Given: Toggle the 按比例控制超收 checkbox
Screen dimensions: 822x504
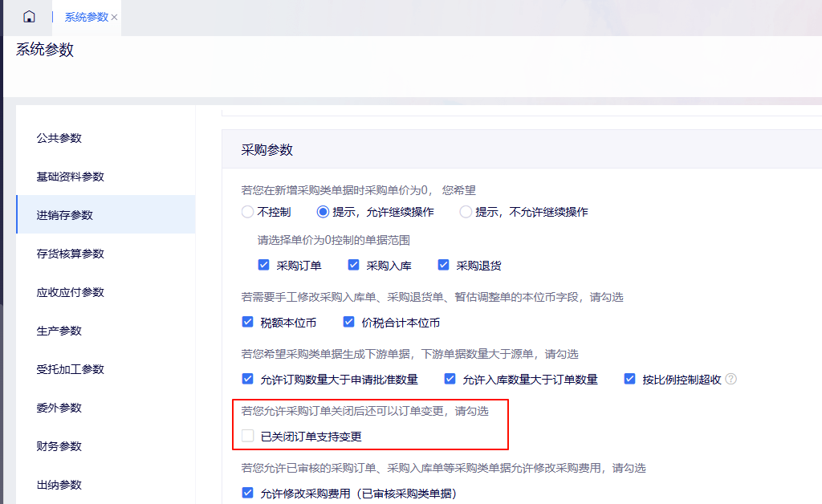Looking at the screenshot, I should tap(629, 379).
